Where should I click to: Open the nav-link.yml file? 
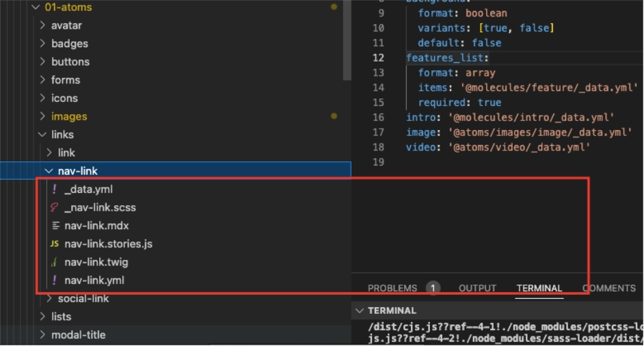[94, 280]
